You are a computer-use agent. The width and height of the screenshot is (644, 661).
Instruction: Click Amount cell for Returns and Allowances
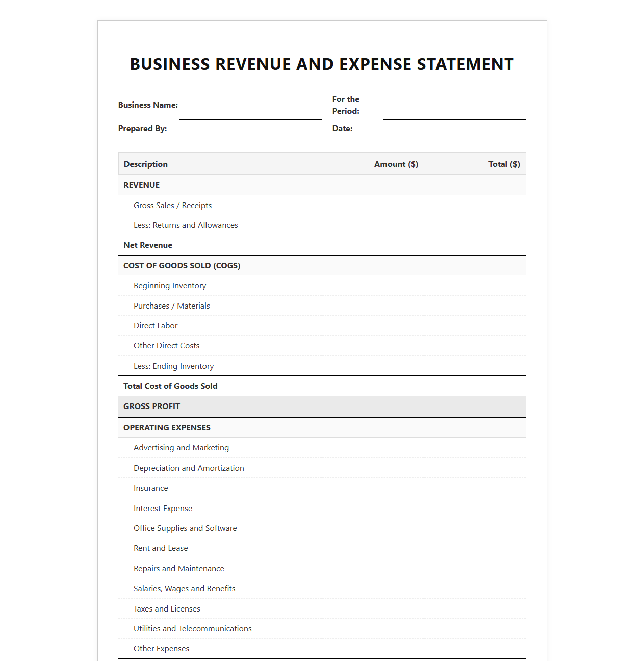(373, 225)
